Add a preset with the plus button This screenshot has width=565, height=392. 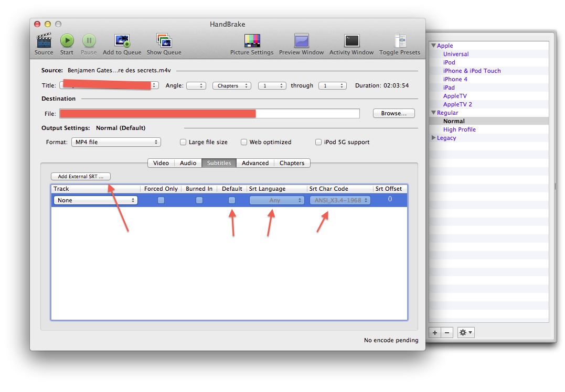pos(435,333)
